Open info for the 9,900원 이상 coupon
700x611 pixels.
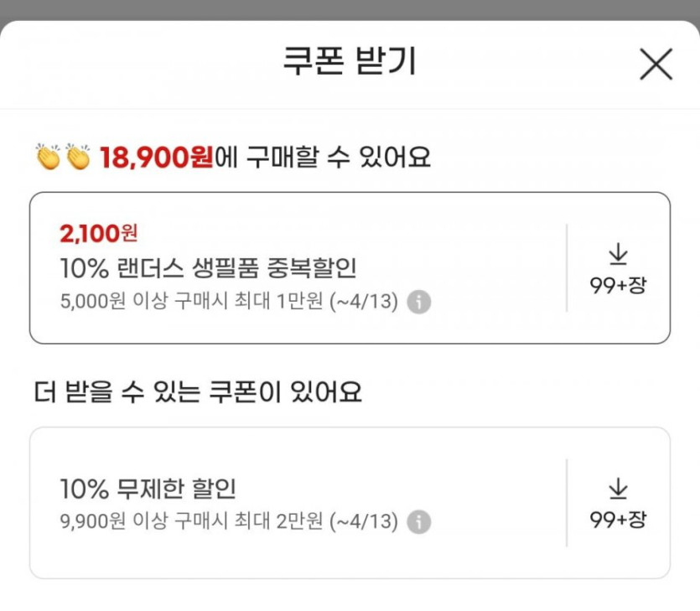pyautogui.click(x=419, y=522)
